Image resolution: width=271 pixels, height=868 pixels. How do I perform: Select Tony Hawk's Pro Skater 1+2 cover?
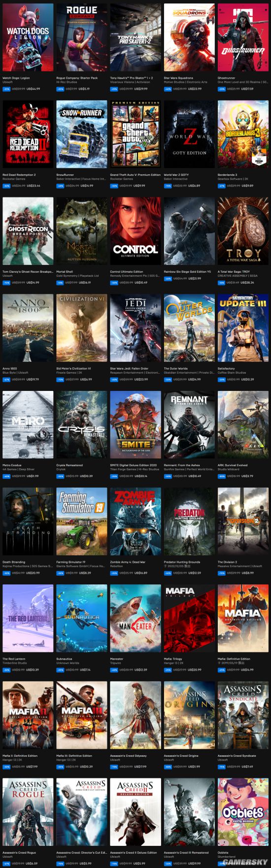coord(135,38)
